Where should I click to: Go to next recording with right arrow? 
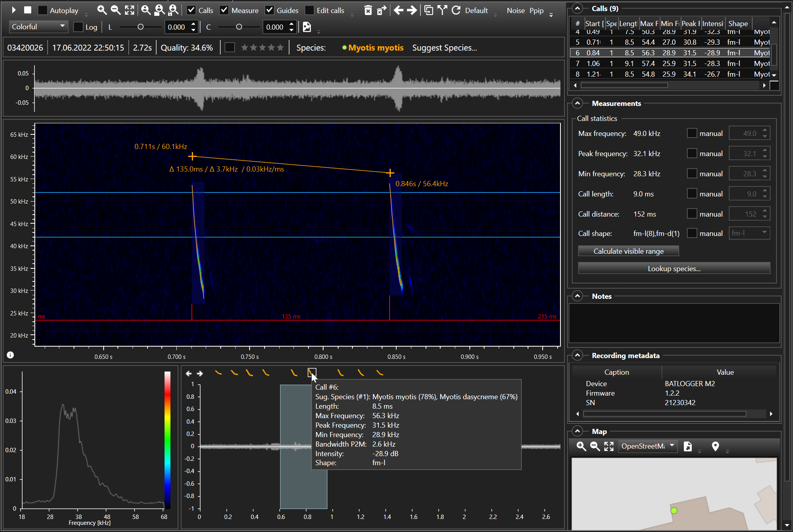[412, 10]
